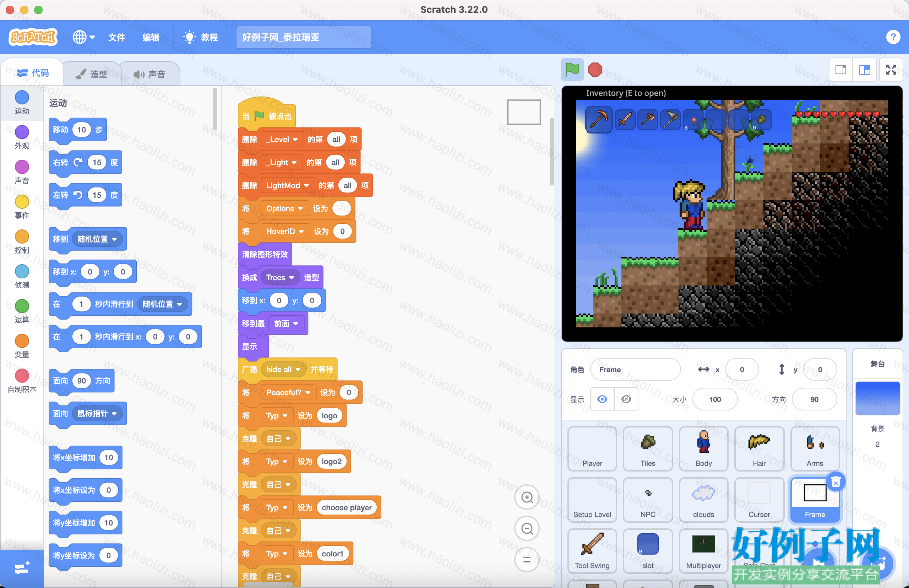
Task: Open the 鼠标指针 dropdown in 面向 block
Action: click(97, 413)
